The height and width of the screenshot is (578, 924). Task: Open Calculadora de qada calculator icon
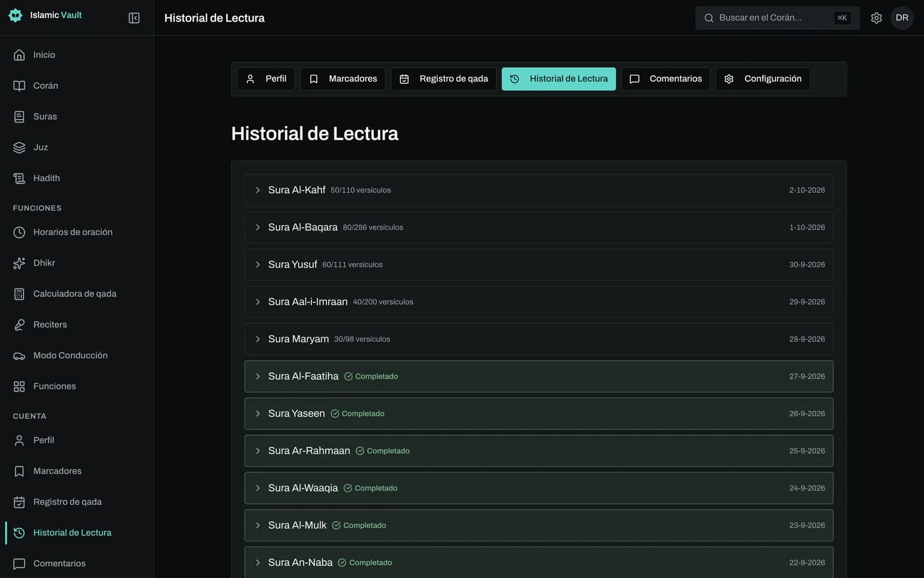[x=19, y=294]
